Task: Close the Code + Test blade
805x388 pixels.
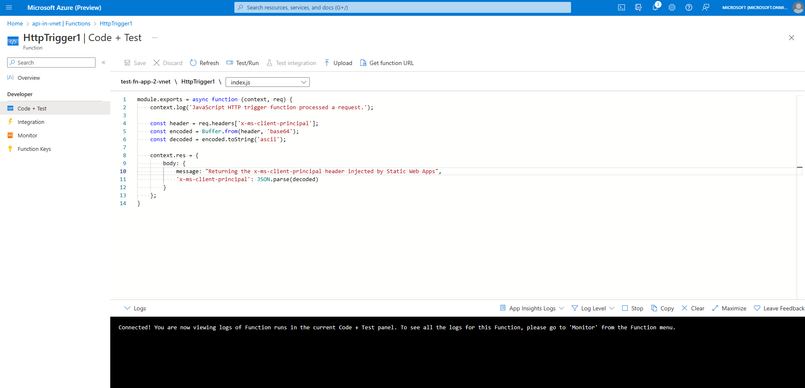Action: coord(791,37)
